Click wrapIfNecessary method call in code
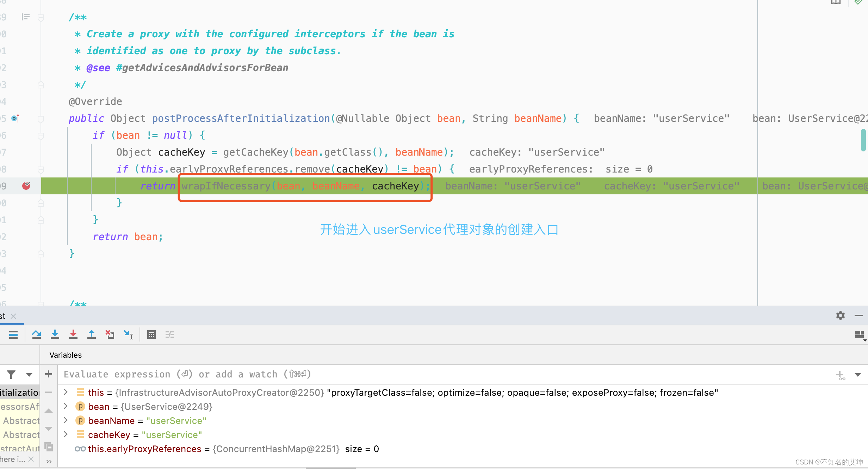Viewport: 868px width, 469px height. tap(226, 186)
